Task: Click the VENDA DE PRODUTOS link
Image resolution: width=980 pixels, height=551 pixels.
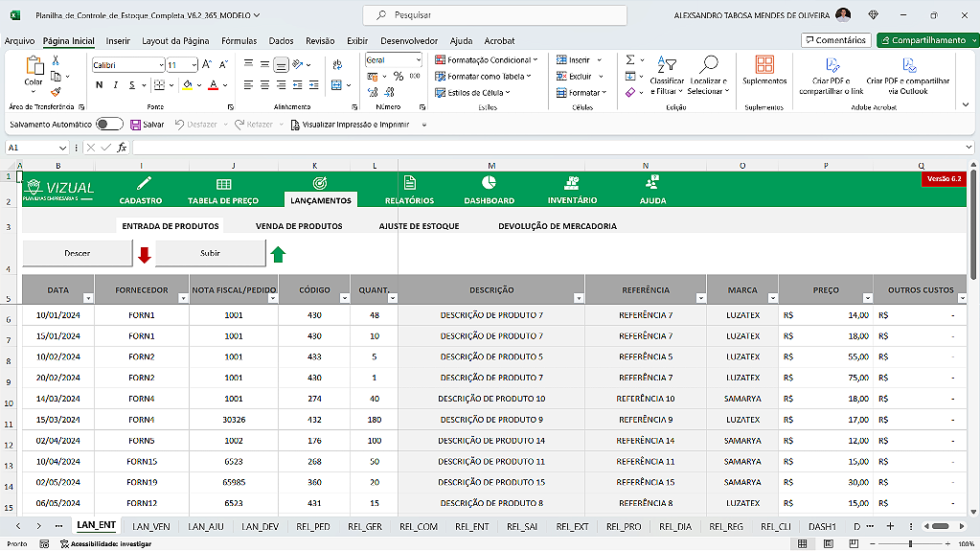Action: (x=299, y=226)
